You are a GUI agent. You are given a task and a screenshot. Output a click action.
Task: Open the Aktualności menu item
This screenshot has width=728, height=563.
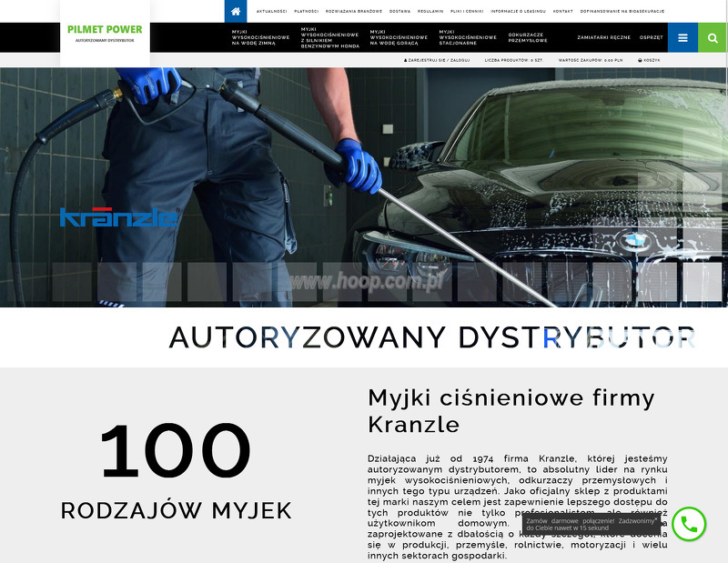coord(271,11)
